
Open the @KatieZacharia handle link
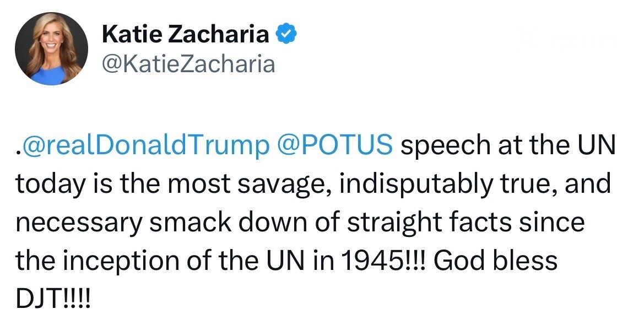[188, 64]
